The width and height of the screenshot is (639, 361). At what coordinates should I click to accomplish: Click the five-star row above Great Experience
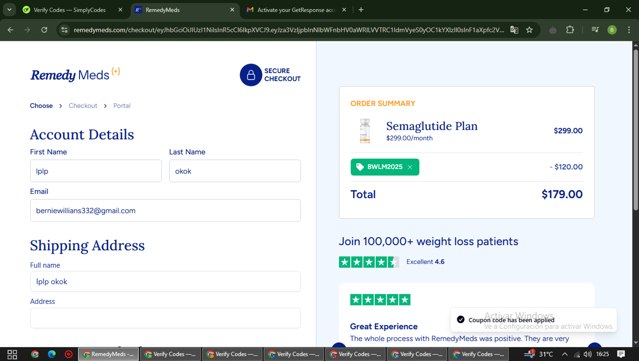[380, 300]
